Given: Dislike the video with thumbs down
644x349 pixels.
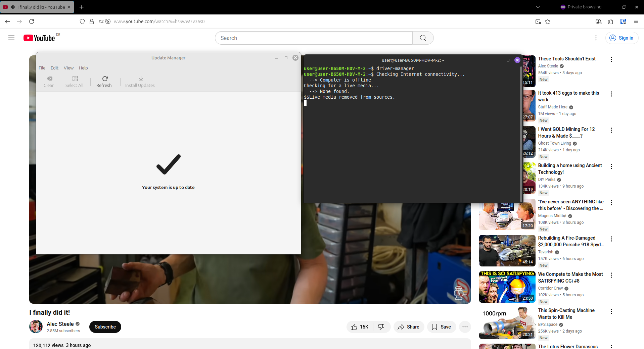Looking at the screenshot, I should tap(381, 327).
